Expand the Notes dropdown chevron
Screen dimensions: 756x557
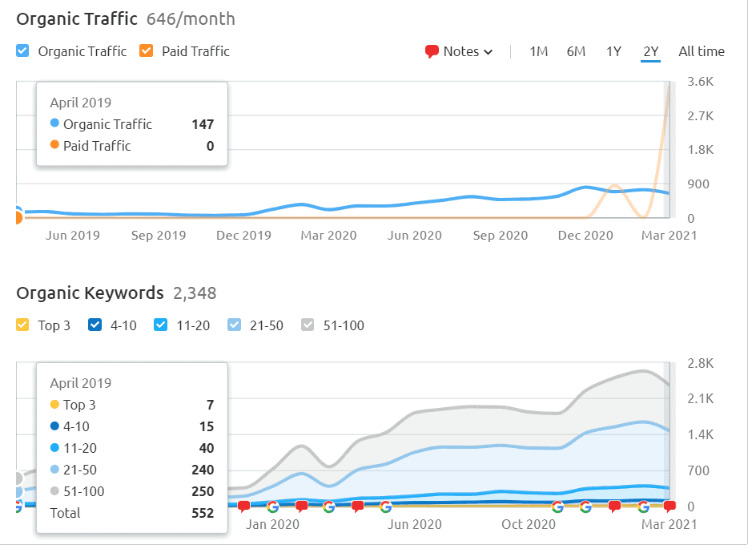[x=488, y=52]
